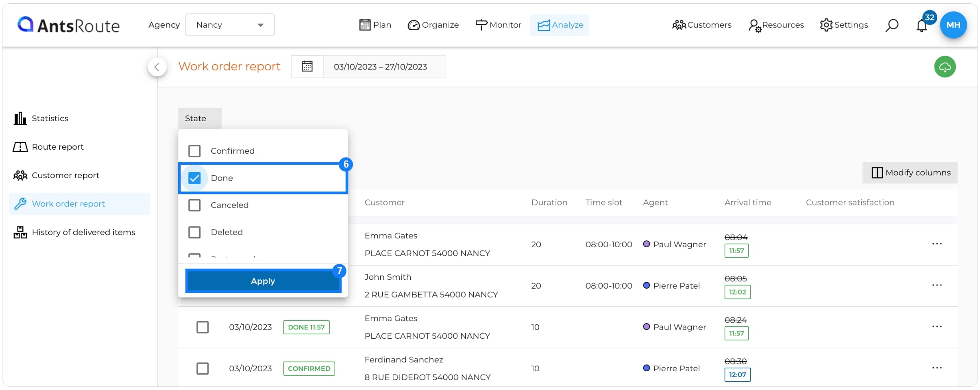Click the blue agent dot for Pierre Patel, John Smith row
Image resolution: width=980 pixels, height=390 pixels.
pos(647,285)
